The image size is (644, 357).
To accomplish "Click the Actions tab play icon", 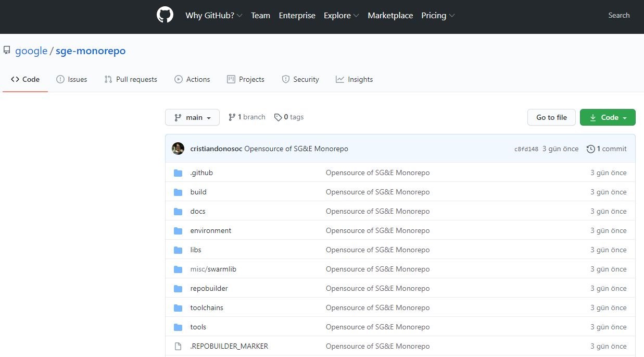I will (x=179, y=79).
